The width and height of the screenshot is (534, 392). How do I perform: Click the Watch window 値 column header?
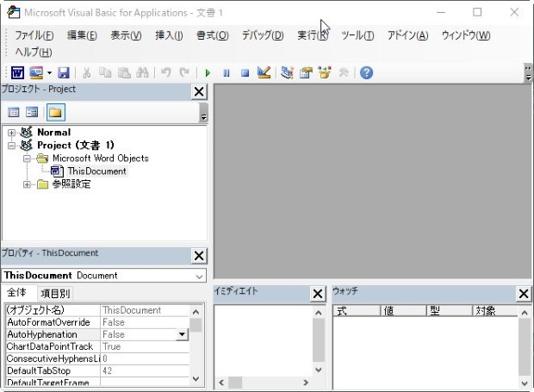pyautogui.click(x=404, y=311)
